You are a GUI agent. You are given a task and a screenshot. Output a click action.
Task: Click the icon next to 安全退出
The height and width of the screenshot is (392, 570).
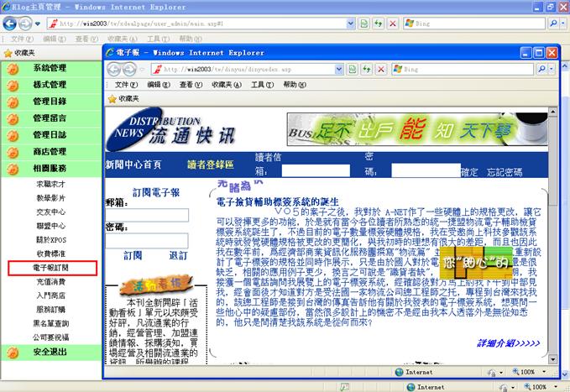[13, 353]
